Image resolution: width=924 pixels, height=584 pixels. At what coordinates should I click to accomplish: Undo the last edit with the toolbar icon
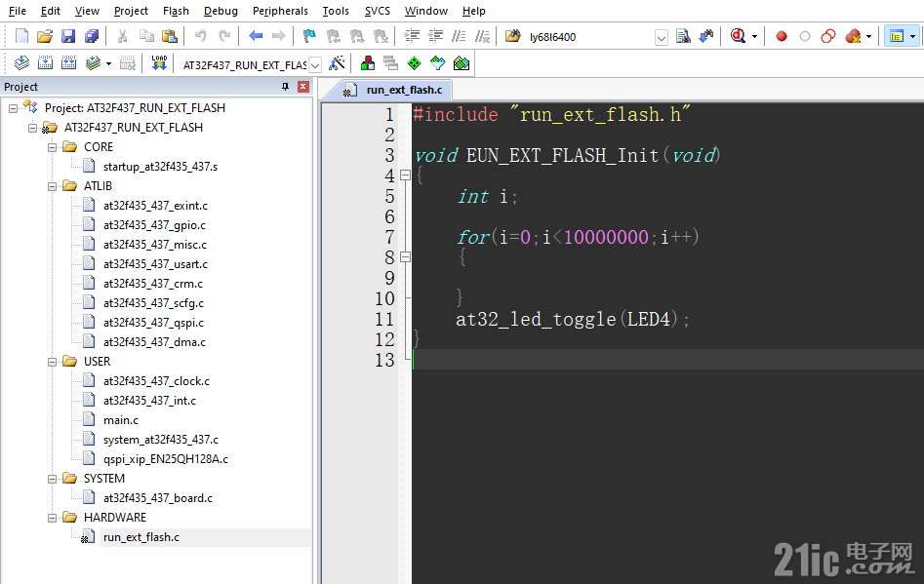click(201, 36)
